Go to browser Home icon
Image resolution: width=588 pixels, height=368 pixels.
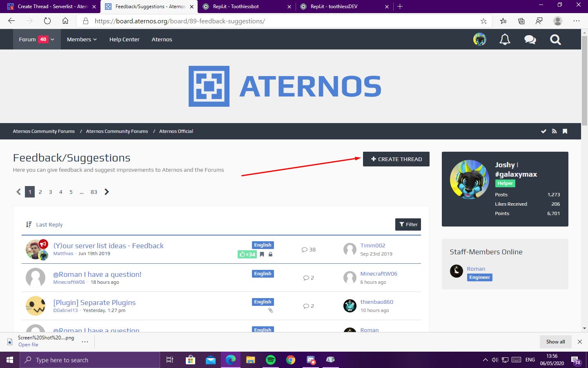65,21
